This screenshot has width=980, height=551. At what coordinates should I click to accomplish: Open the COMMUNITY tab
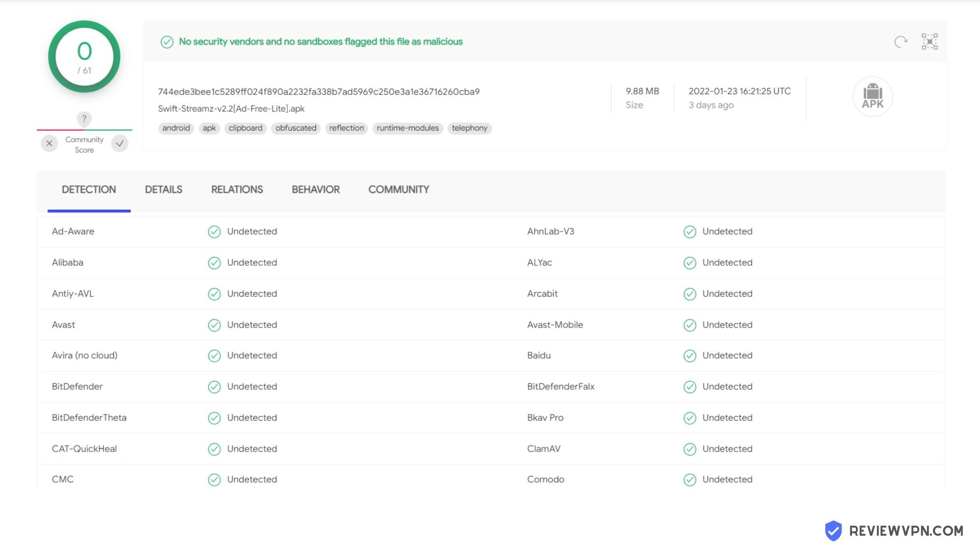[399, 190]
